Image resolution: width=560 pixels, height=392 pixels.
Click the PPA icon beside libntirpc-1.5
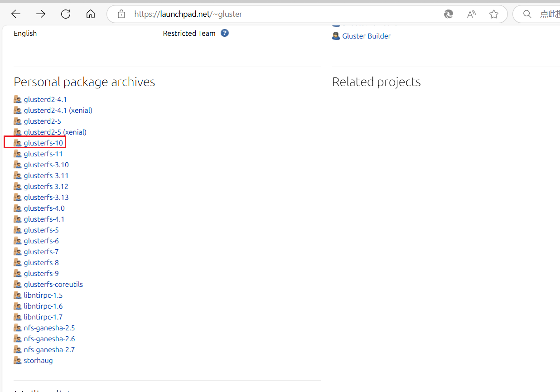[x=18, y=295]
